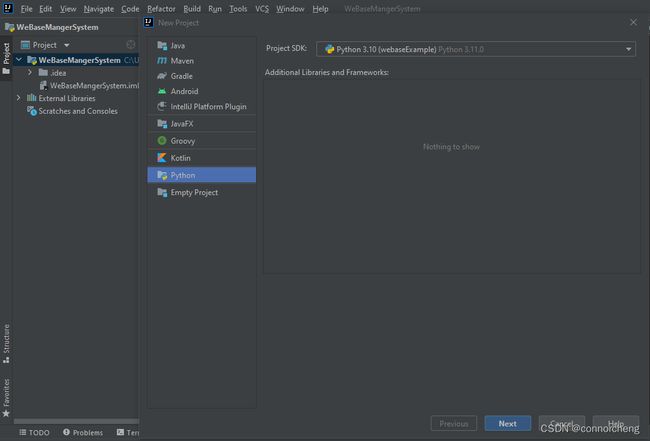Open the Navigate menu
This screenshot has width=650, height=441.
click(98, 9)
